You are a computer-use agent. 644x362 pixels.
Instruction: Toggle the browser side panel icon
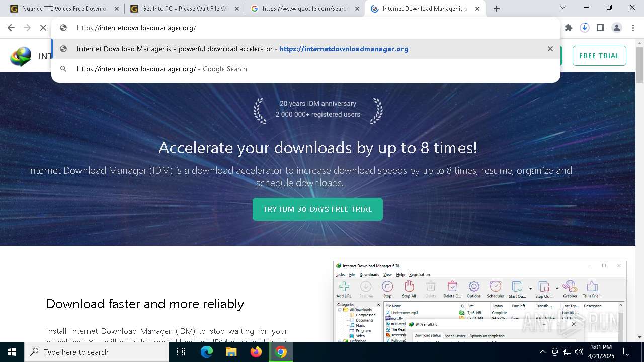point(601,28)
